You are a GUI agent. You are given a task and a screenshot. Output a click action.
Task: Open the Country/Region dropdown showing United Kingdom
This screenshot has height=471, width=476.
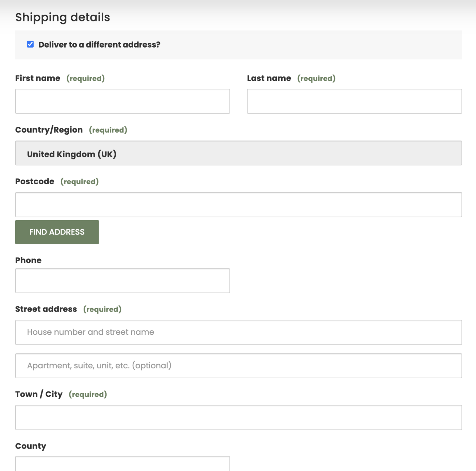238,153
